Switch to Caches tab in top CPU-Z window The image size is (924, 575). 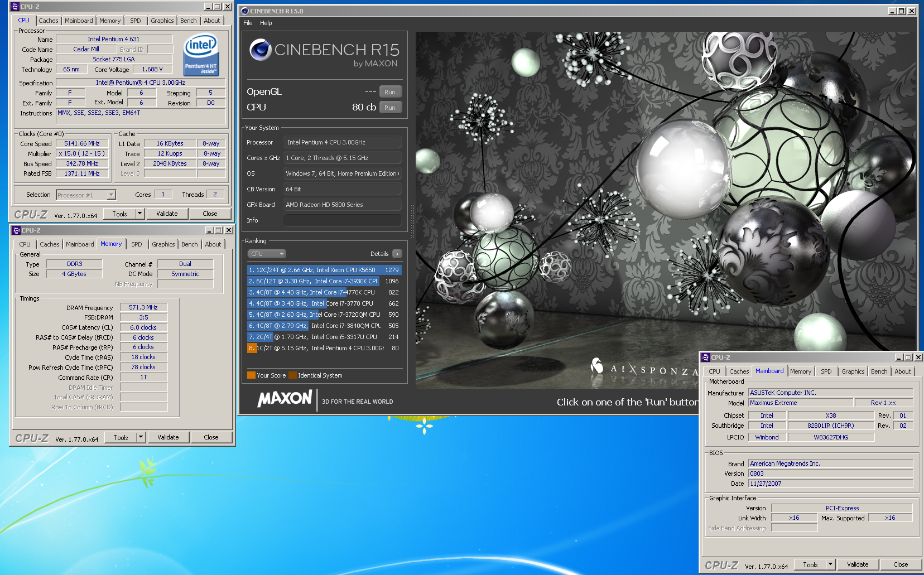[x=49, y=21]
